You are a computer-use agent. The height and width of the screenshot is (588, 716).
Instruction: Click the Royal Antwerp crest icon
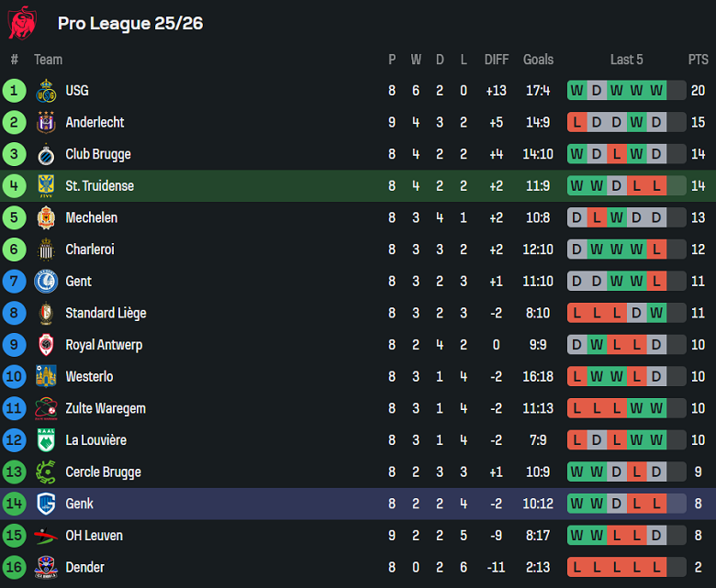pos(46,345)
